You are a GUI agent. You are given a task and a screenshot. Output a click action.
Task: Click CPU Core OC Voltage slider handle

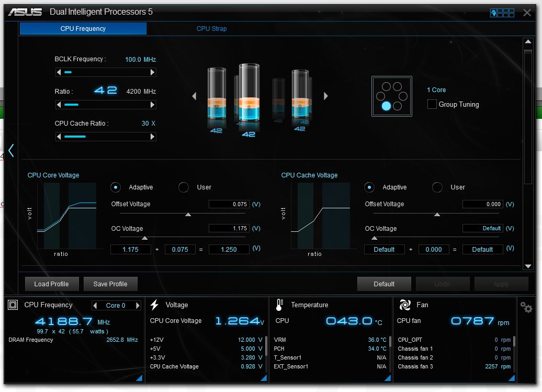pos(145,238)
